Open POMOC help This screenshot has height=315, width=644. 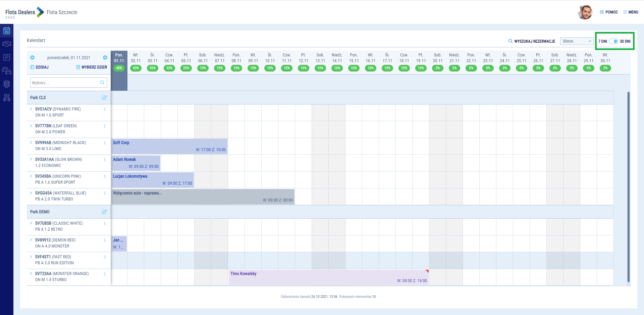609,12
